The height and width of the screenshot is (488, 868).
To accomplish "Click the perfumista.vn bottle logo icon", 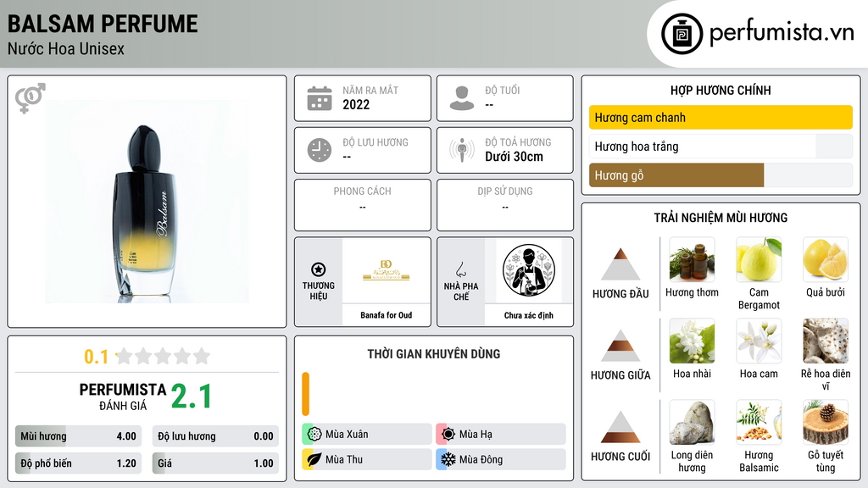I will [682, 34].
